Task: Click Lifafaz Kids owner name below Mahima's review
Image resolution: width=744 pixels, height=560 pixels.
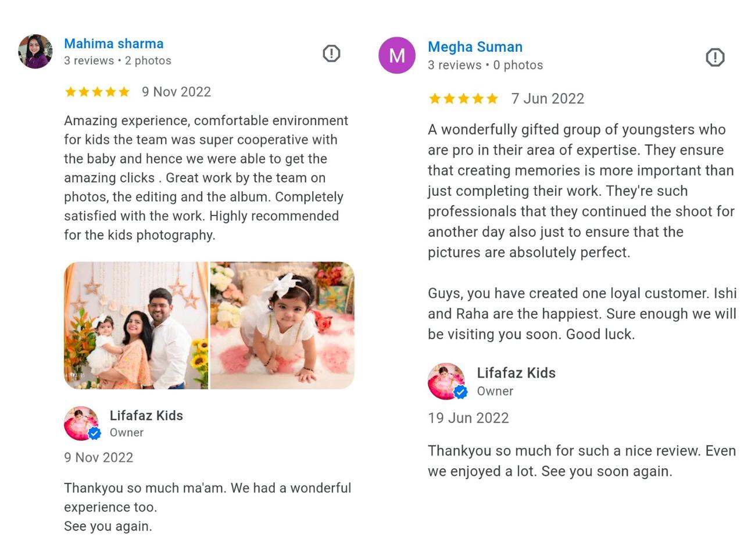Action: pos(146,415)
